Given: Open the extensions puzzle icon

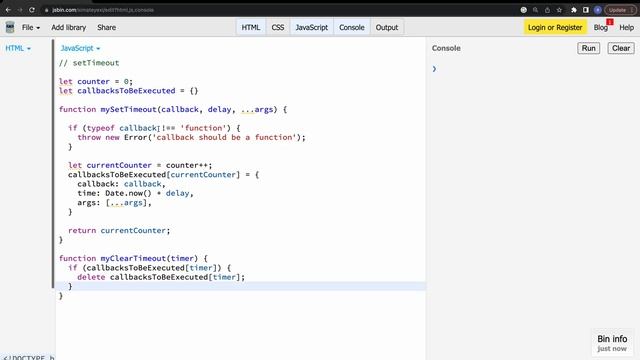Looking at the screenshot, I should click(x=574, y=10).
